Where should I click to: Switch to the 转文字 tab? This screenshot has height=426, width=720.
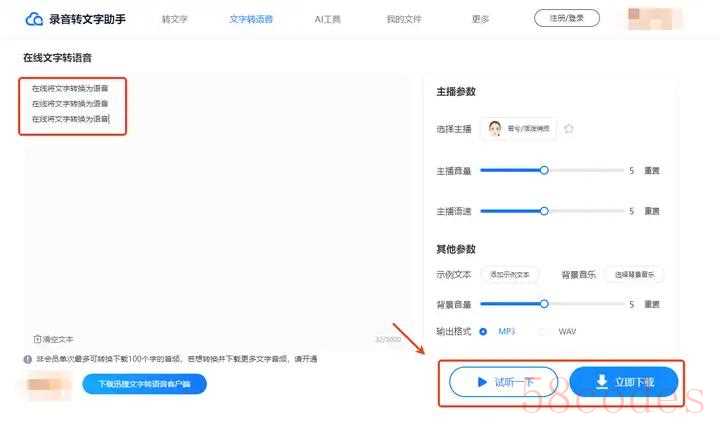174,19
